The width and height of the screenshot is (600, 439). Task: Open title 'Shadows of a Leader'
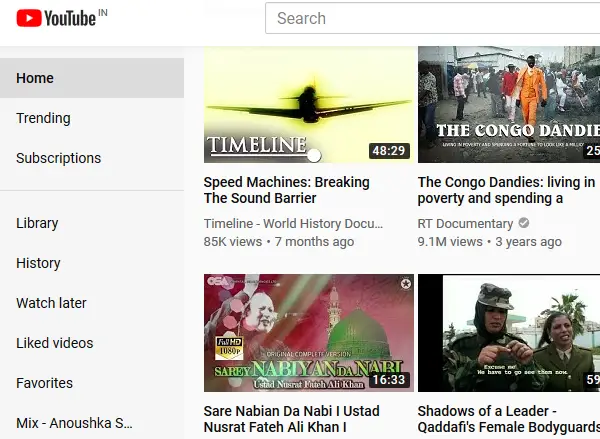click(x=509, y=419)
